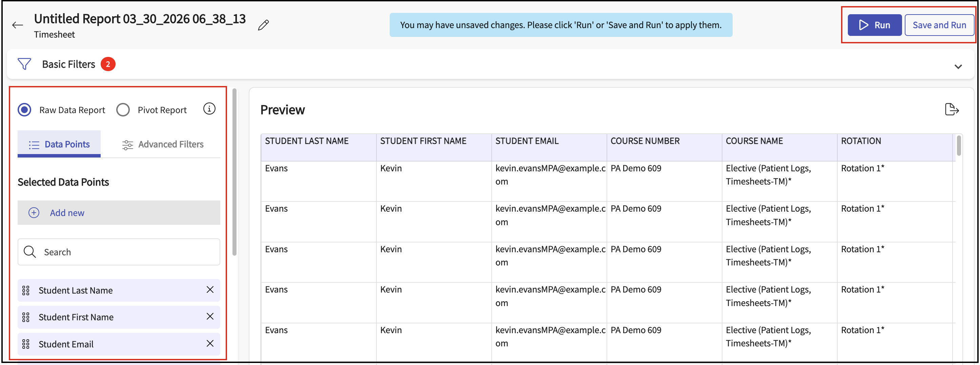980x365 pixels.
Task: Remove the Student Last Name data point
Action: (210, 290)
